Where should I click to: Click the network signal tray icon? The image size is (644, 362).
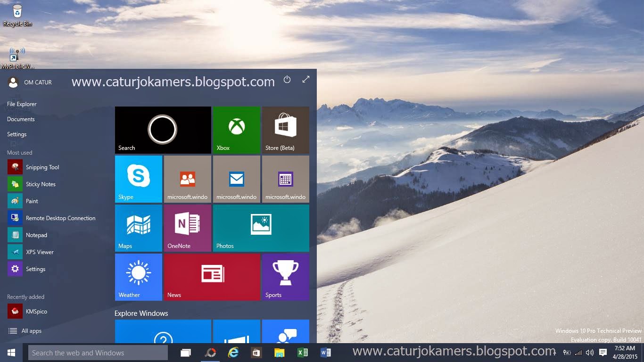pos(579,353)
